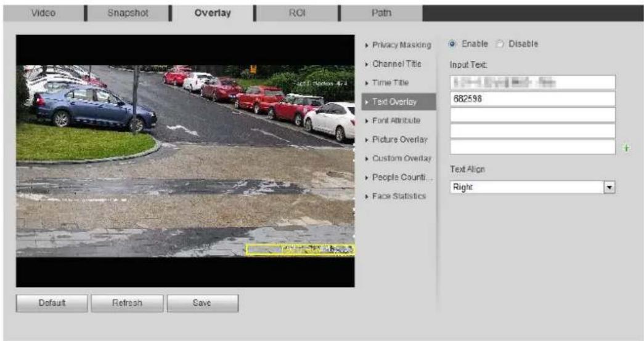This screenshot has width=644, height=341.
Task: Select the Disable radio button
Action: click(x=499, y=44)
